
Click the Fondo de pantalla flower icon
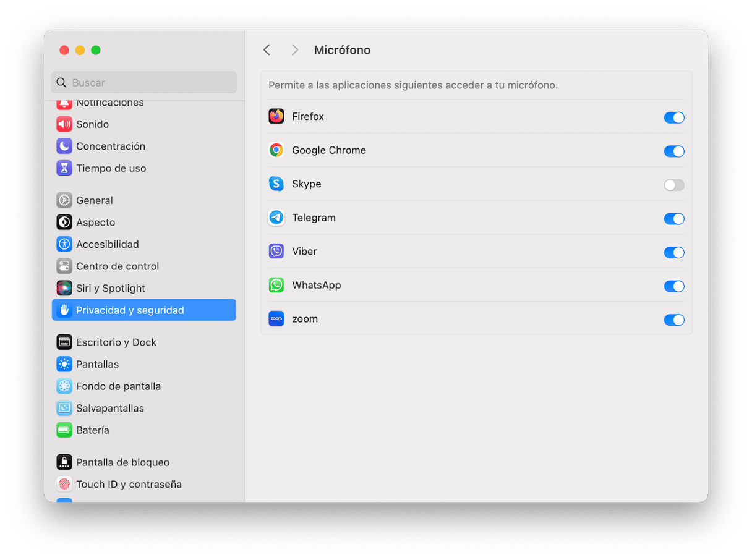[64, 386]
